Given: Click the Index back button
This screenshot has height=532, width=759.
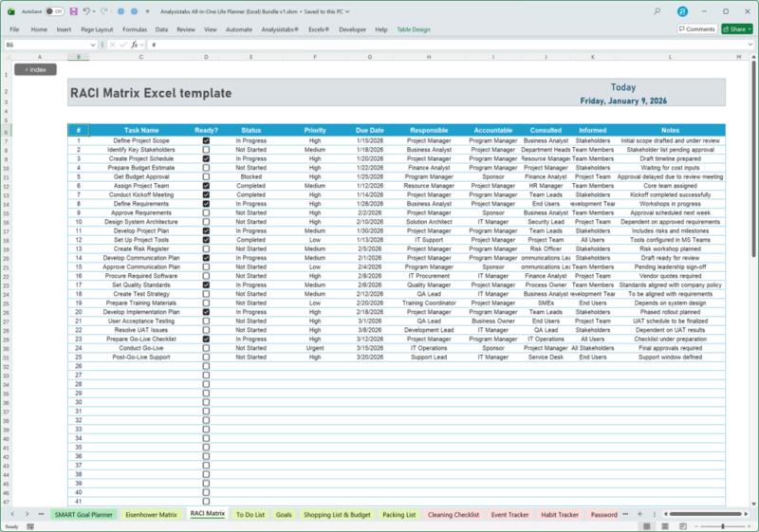Looking at the screenshot, I should pos(35,69).
